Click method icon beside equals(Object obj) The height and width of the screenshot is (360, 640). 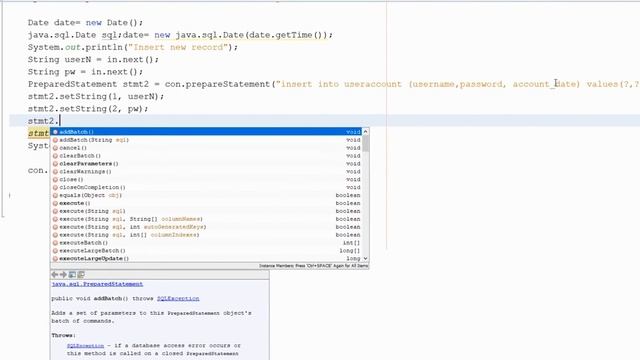pos(56,196)
